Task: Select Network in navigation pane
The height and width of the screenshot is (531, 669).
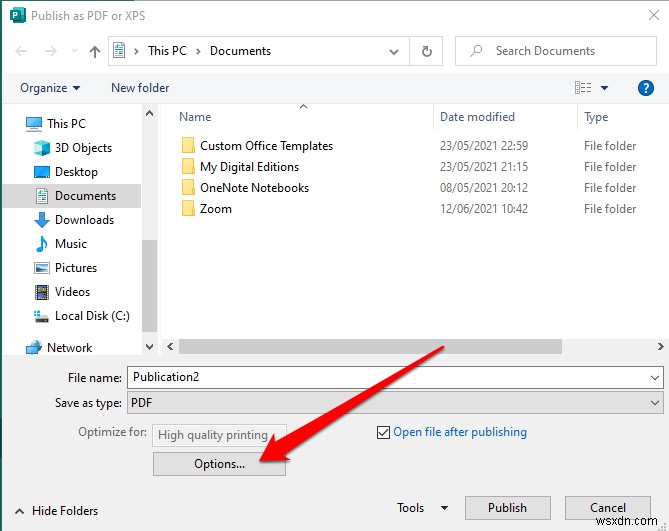Action: 70,348
